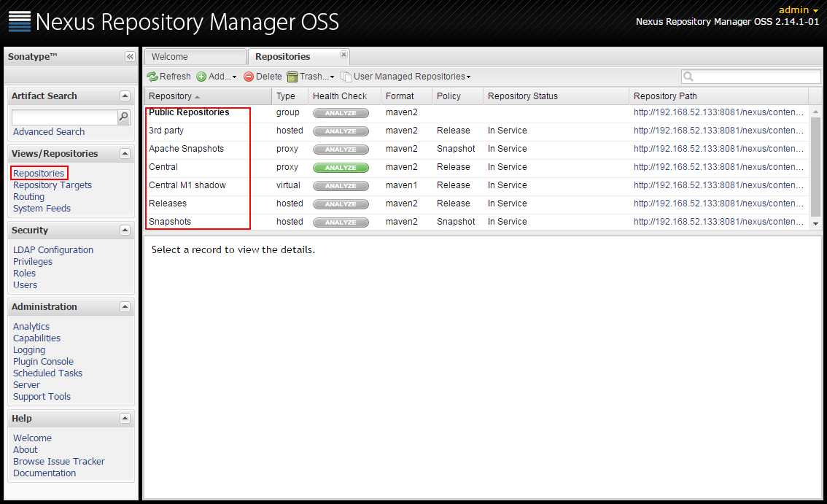Open Support Tools link
This screenshot has width=827, height=504.
pos(42,396)
